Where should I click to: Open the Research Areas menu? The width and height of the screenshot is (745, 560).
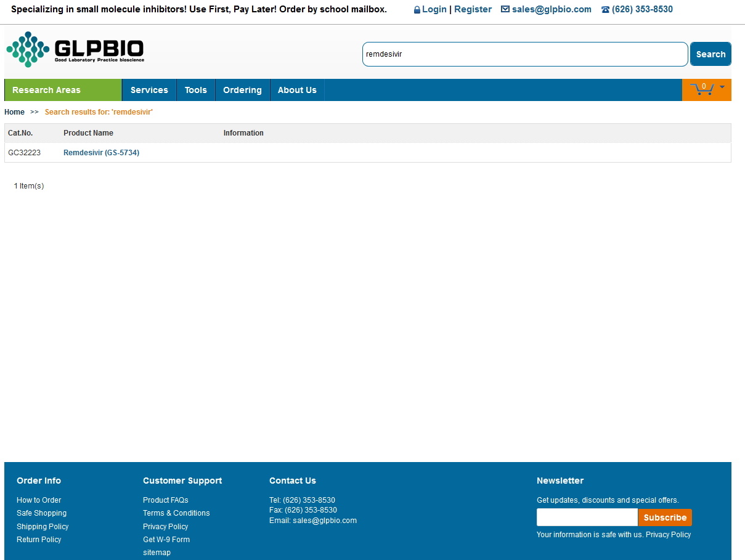click(63, 90)
